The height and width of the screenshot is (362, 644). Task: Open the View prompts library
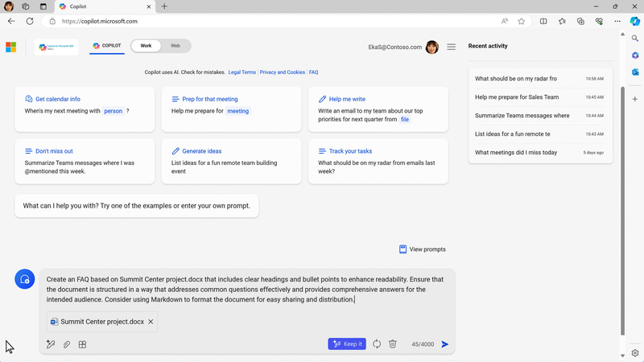[423, 249]
